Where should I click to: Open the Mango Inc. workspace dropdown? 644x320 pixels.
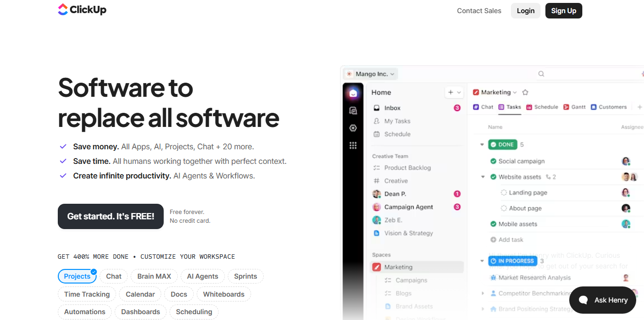(371, 74)
